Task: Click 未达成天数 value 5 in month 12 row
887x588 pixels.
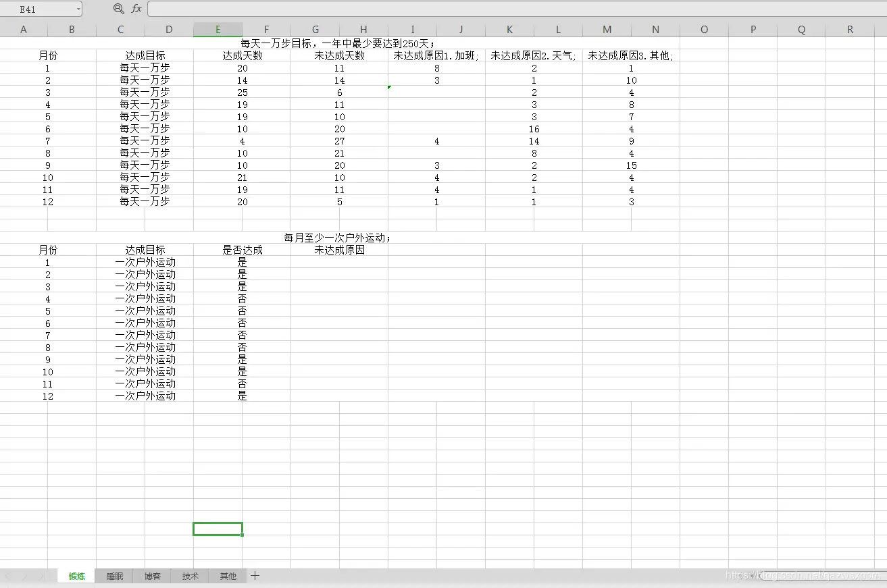Action: 340,202
